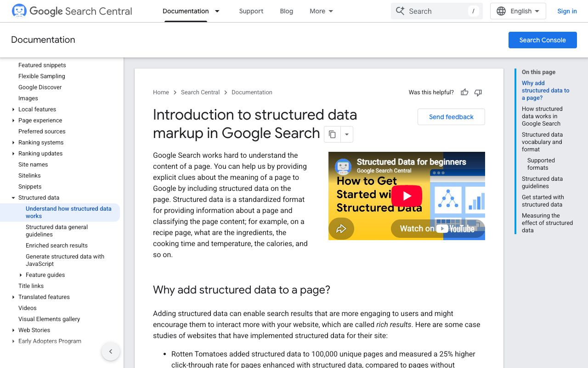Screen dimensions: 588x368
Task: Open Visual Elements gallery in sidebar
Action: click(x=49, y=319)
